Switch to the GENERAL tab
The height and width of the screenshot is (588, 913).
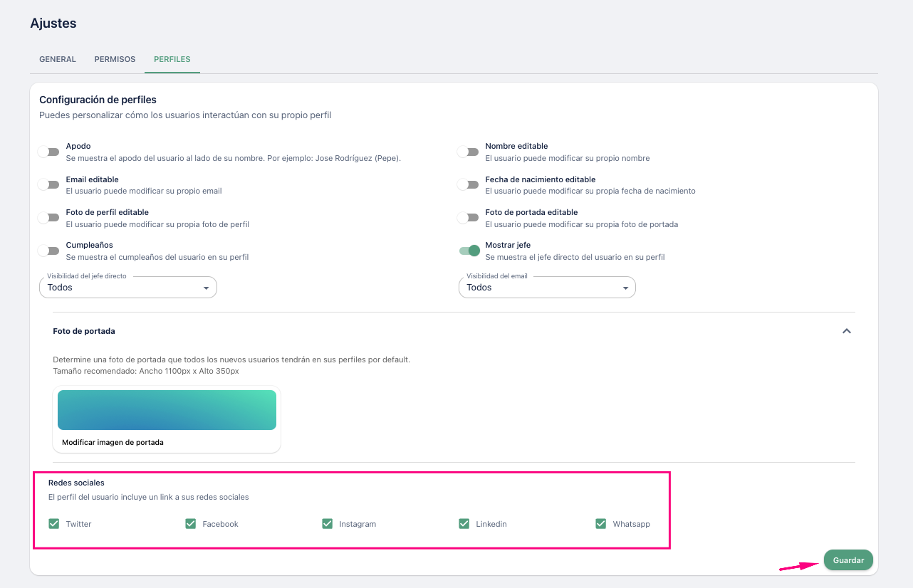58,59
